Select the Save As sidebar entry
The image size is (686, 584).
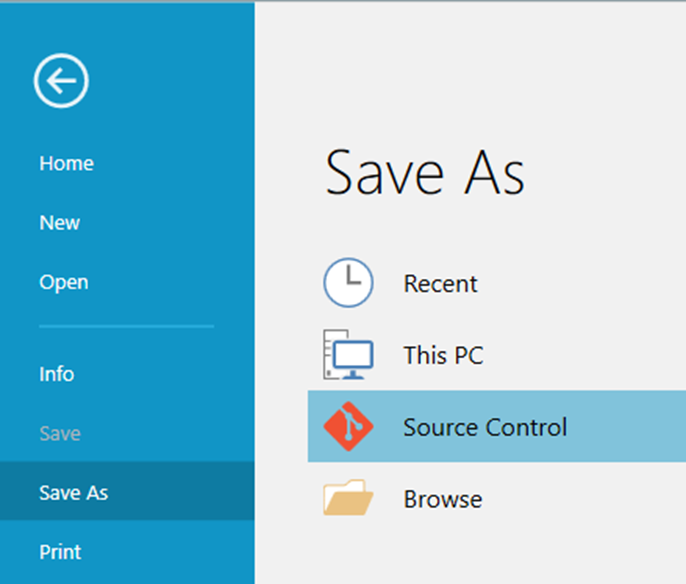click(74, 493)
